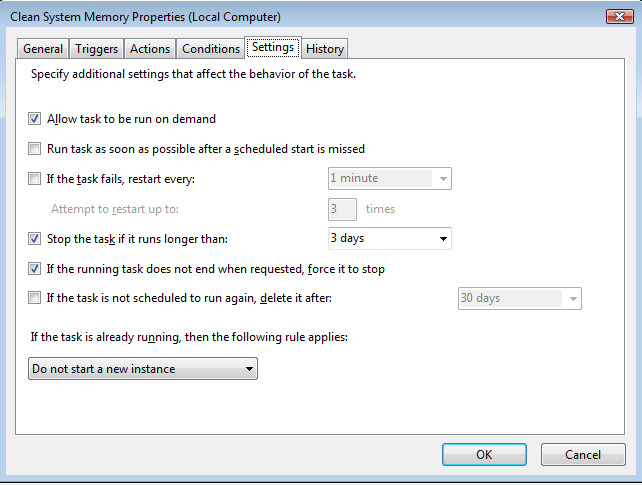Image resolution: width=642 pixels, height=485 pixels.
Task: Enable run task after missed scheduled start
Action: pos(36,149)
